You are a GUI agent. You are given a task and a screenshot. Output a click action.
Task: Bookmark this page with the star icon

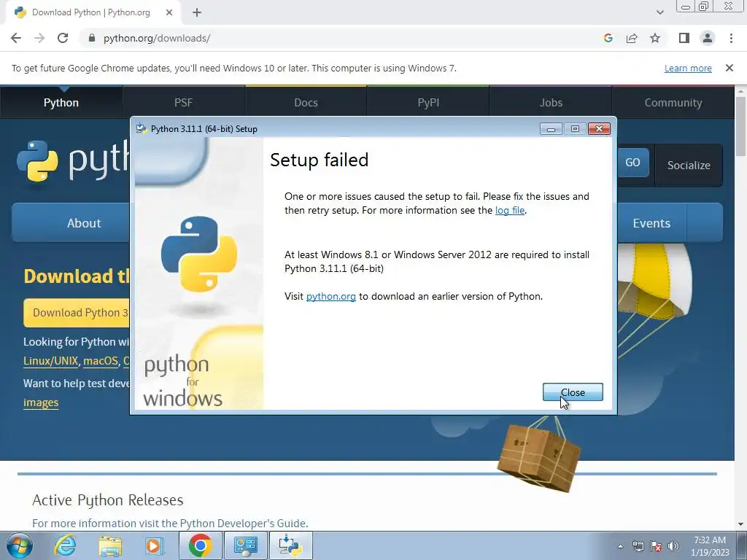click(x=655, y=38)
